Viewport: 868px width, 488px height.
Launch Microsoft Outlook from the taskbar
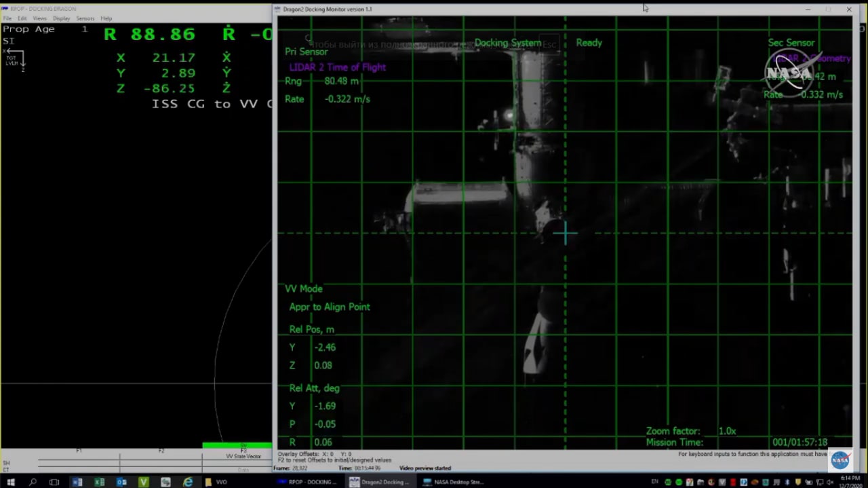[x=121, y=482]
